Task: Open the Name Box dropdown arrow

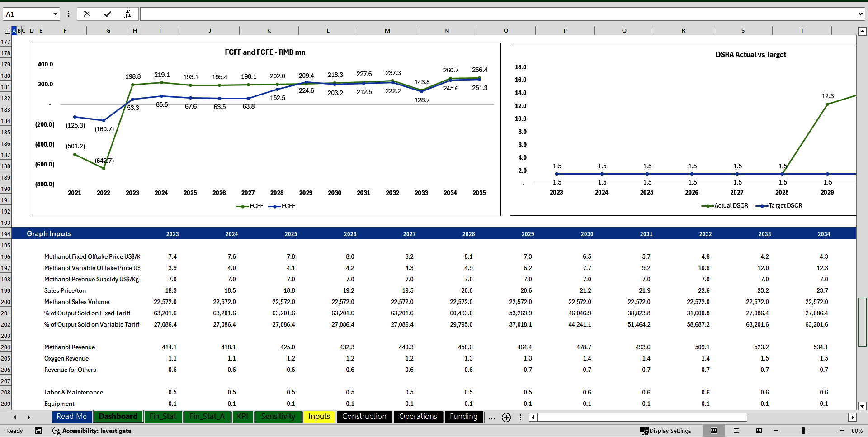Action: click(x=55, y=14)
